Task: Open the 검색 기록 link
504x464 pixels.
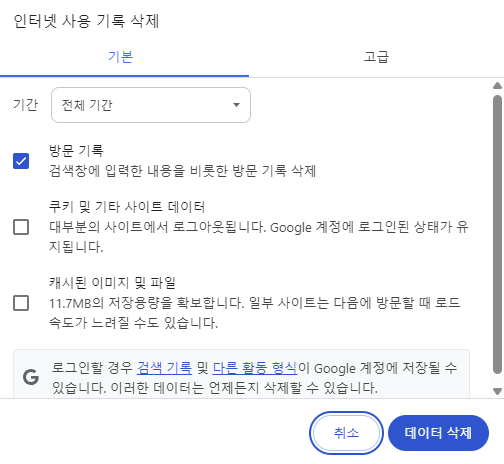Action: [165, 368]
